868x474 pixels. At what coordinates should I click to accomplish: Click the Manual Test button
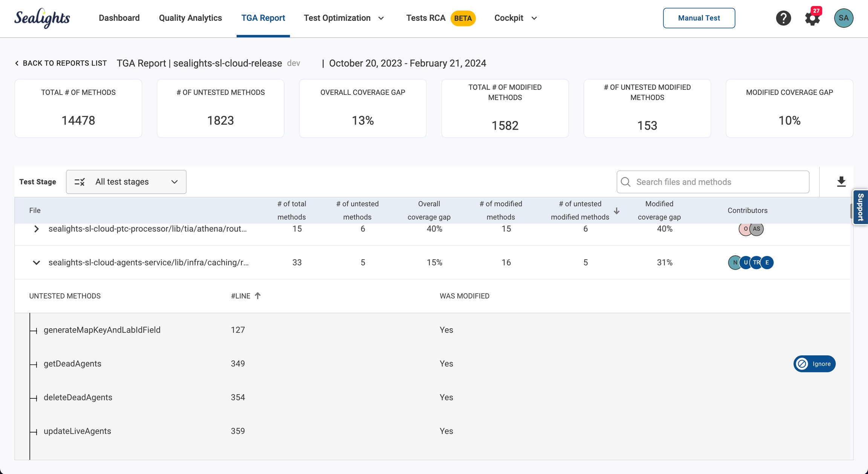point(699,18)
